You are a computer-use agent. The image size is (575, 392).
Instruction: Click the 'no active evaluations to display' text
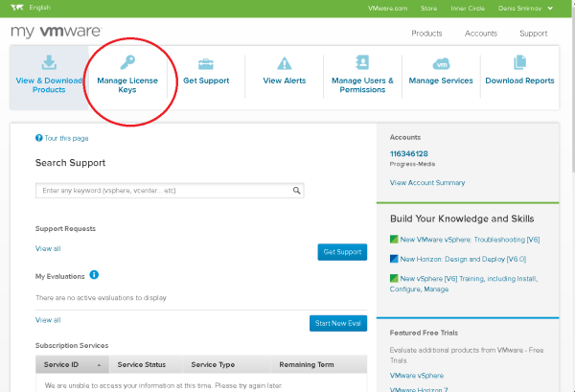101,298
